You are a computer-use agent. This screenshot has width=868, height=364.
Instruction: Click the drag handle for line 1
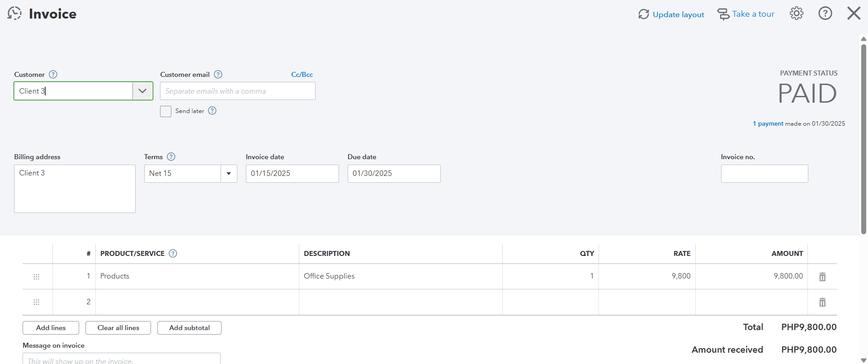click(x=37, y=277)
